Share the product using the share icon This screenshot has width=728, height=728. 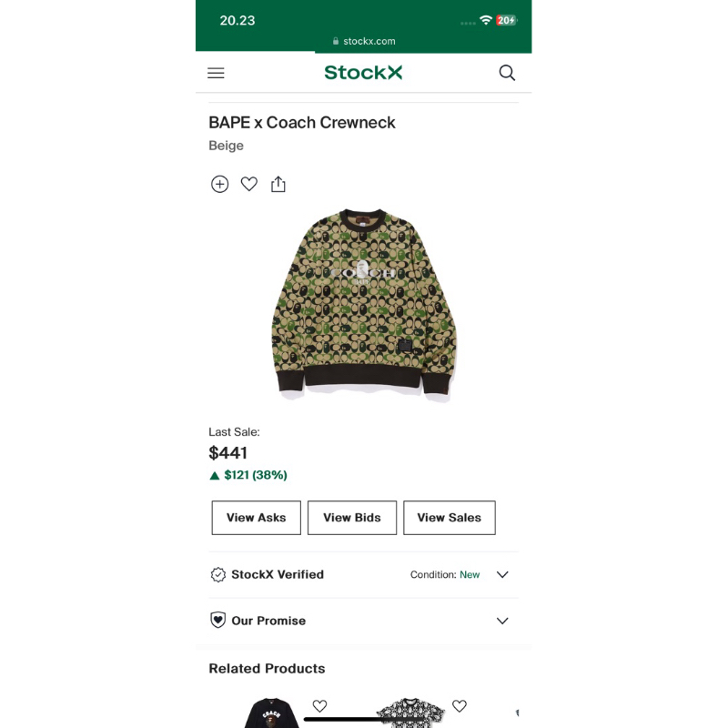click(278, 184)
